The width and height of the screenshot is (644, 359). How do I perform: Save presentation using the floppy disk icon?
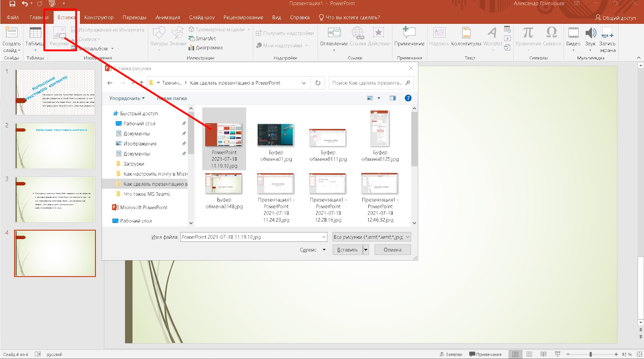(12, 4)
